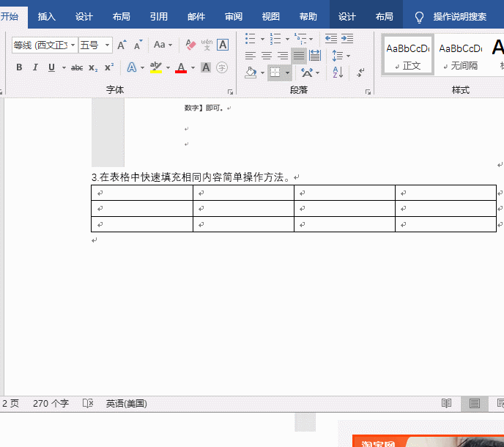Screen dimensions: 504x447
Task: Justify text alignment
Action: tap(299, 56)
